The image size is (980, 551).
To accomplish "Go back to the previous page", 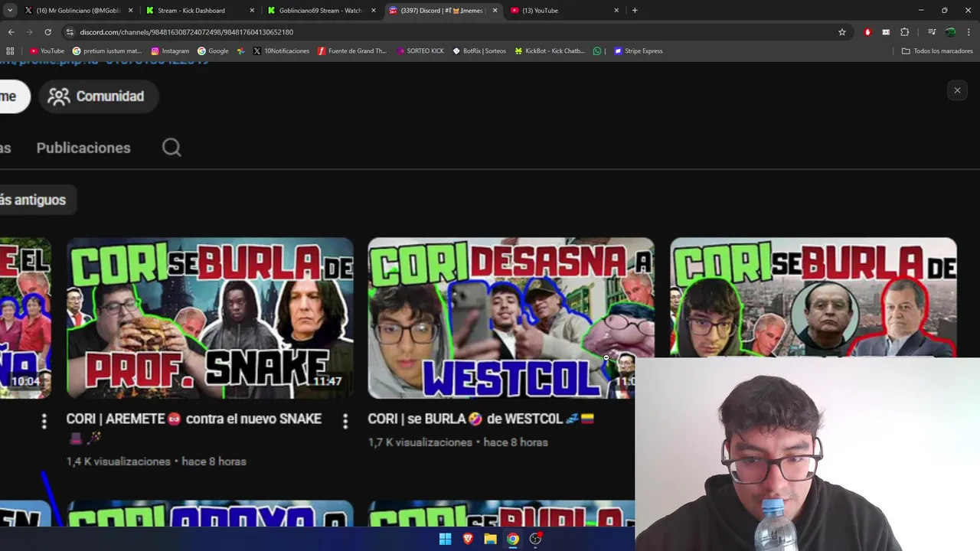I will pyautogui.click(x=11, y=32).
